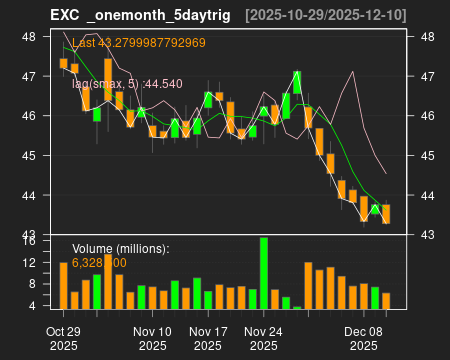450x360 pixels.
Task: Click the 44 label on the right price axis
Action: 428,196
